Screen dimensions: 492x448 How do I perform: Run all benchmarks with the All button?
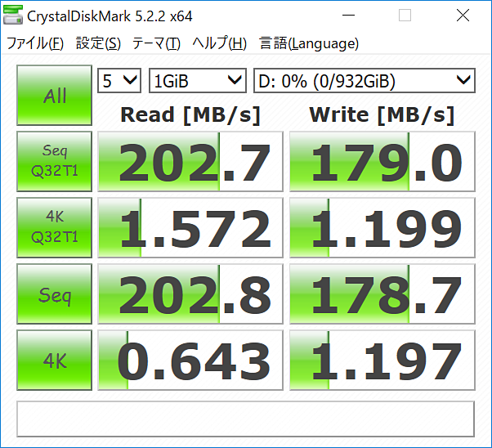click(x=54, y=95)
